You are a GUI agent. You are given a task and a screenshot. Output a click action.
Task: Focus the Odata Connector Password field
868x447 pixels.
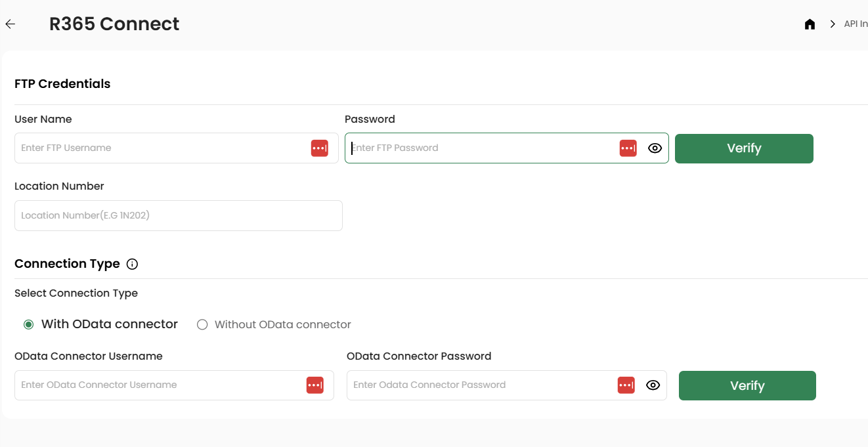(x=507, y=385)
